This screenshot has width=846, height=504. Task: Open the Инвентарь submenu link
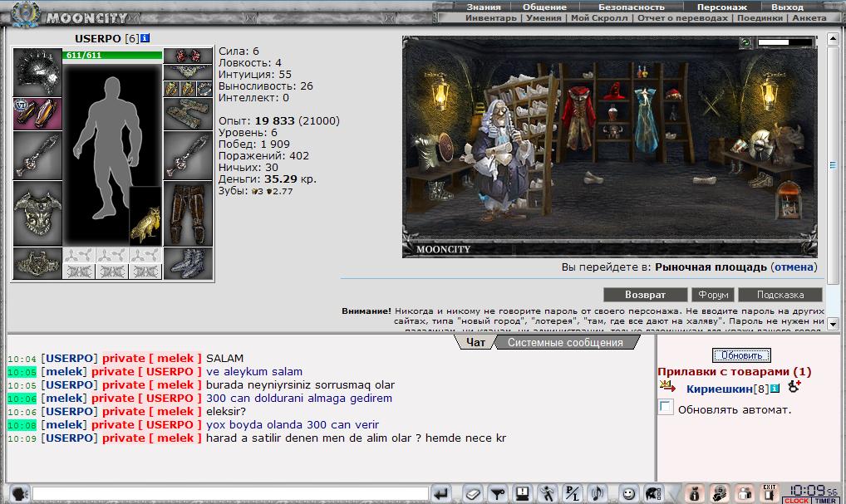pyautogui.click(x=491, y=17)
